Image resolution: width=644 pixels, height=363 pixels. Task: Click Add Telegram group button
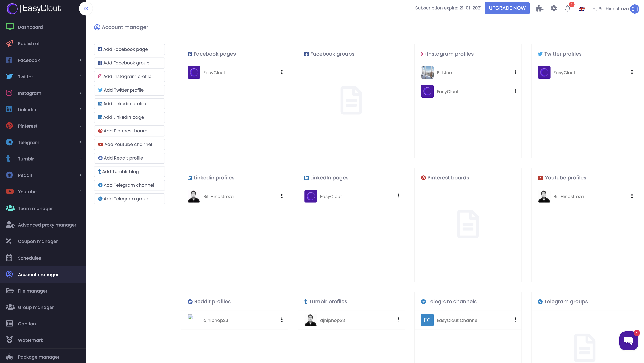pyautogui.click(x=129, y=199)
